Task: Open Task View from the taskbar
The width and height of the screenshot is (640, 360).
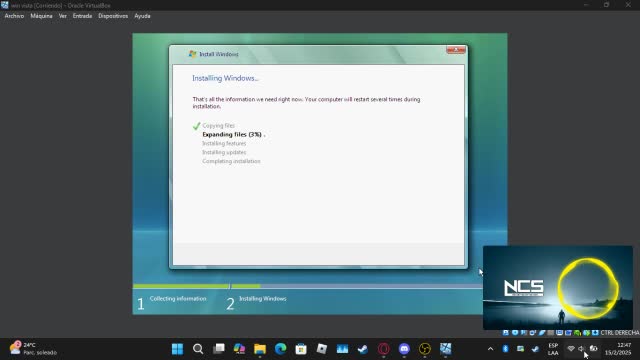Action: (x=219, y=349)
